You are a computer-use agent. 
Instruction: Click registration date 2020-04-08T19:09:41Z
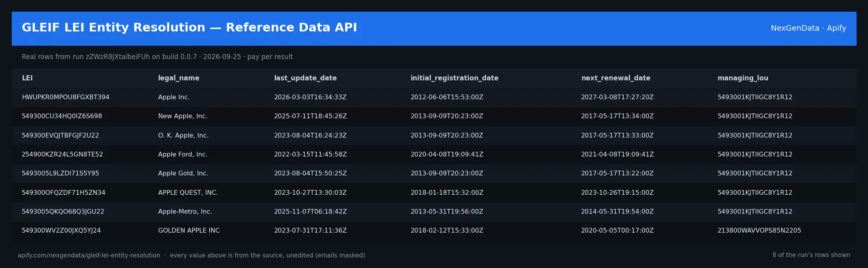(447, 154)
